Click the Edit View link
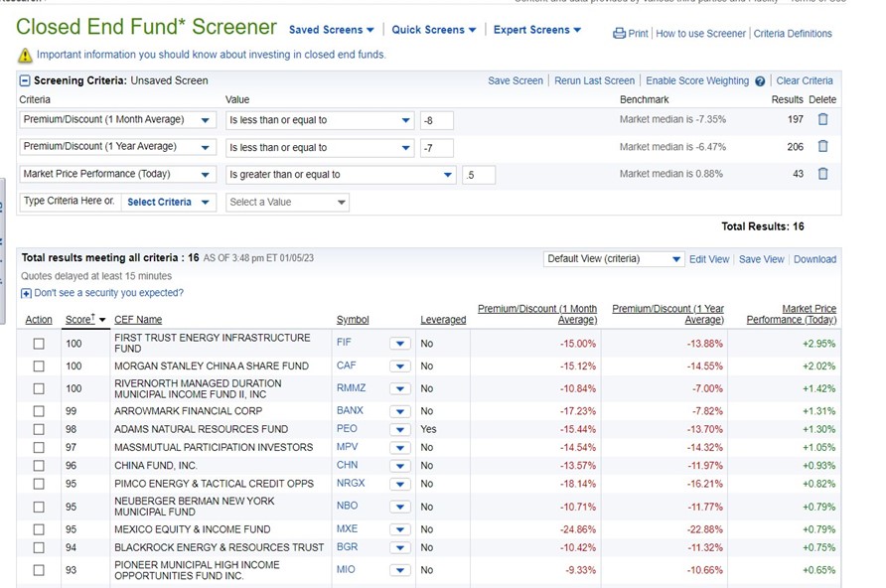Viewport: 886px width, 588px height. [x=709, y=259]
